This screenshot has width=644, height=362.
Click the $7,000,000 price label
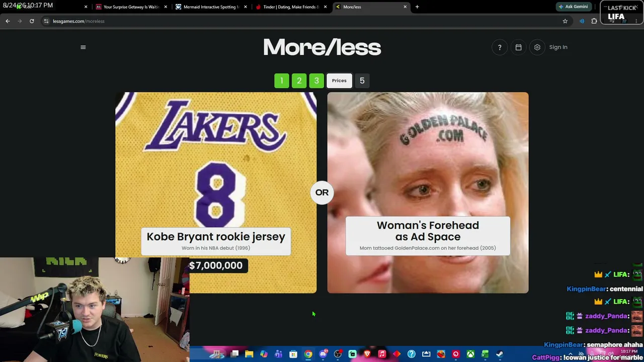(216, 265)
